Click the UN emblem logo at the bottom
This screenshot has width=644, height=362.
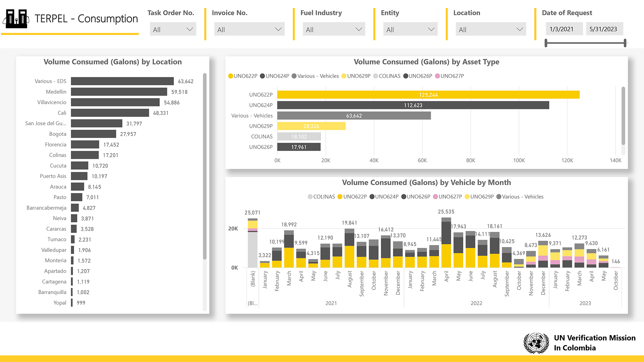[x=536, y=343]
